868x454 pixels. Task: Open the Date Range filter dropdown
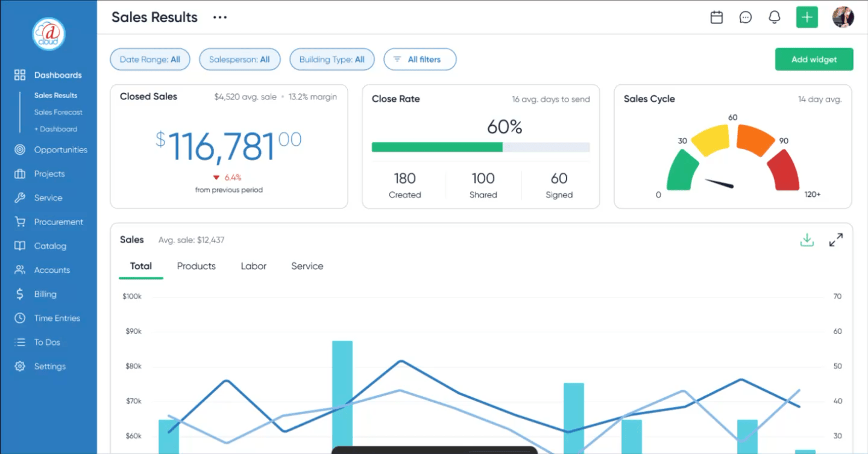point(149,59)
